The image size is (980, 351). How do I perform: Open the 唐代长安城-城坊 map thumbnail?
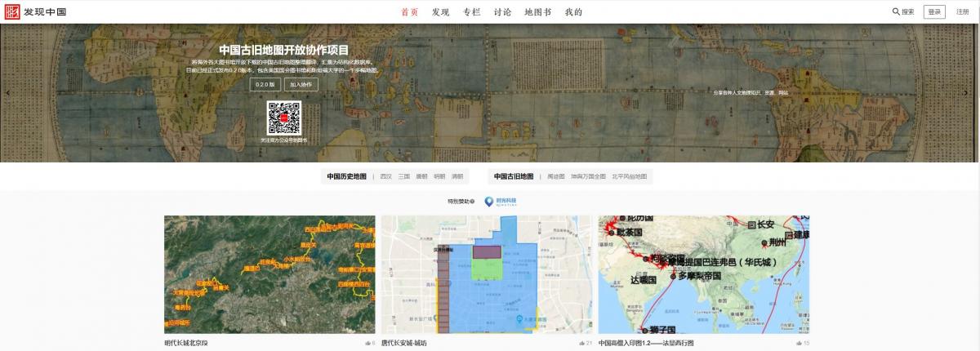pos(488,274)
